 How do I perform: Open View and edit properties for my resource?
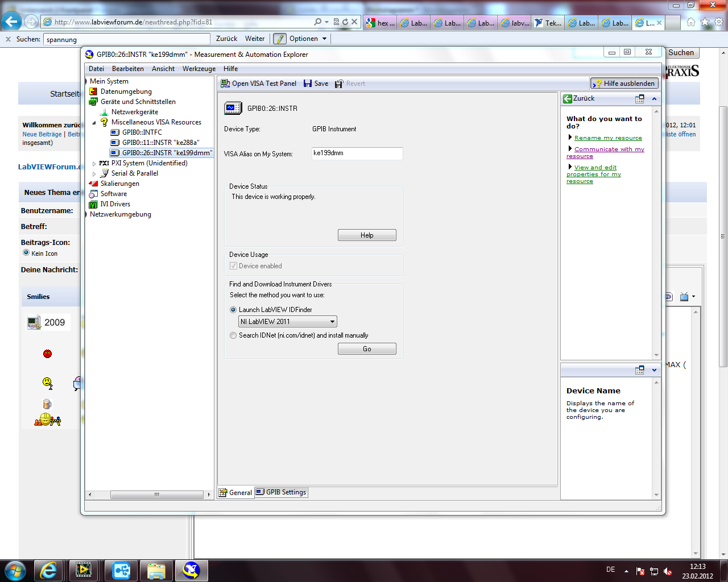point(594,174)
